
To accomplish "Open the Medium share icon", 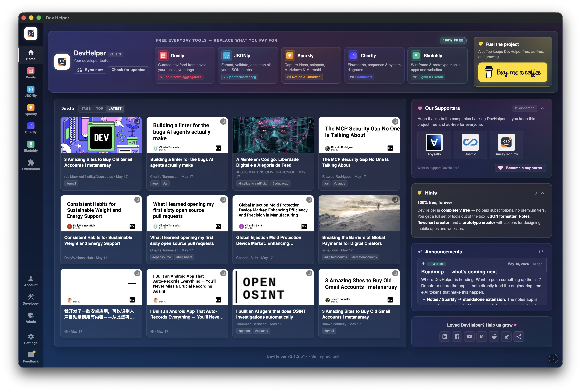I will point(481,337).
